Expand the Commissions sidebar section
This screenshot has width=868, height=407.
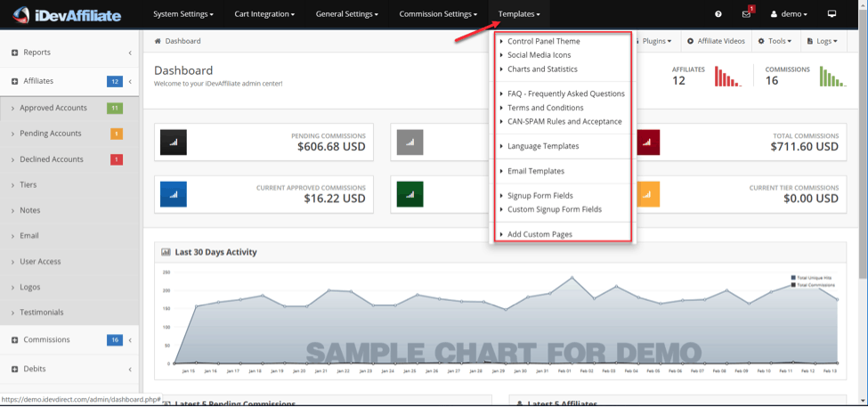pyautogui.click(x=69, y=340)
